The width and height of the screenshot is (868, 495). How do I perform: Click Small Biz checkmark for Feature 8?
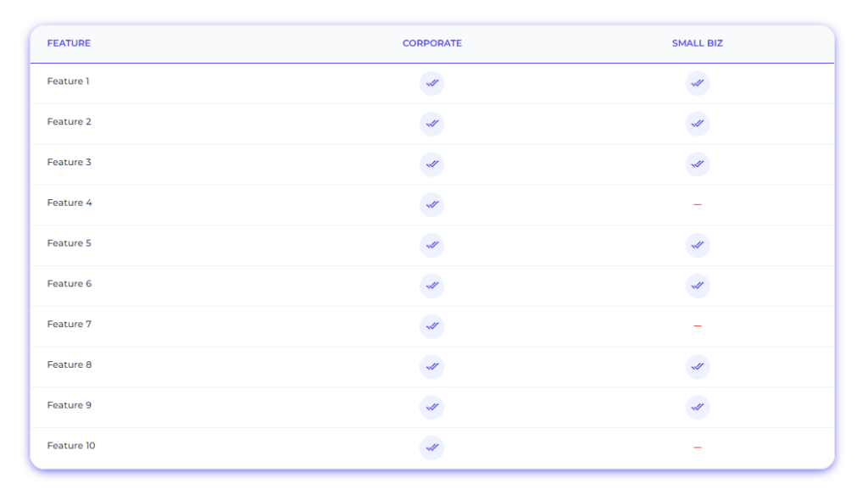[698, 366]
